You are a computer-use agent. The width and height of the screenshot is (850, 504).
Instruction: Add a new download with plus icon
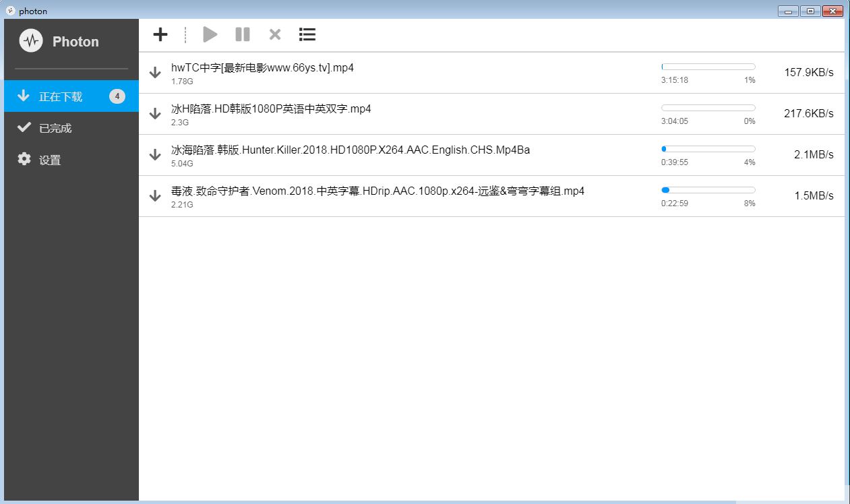(x=160, y=34)
